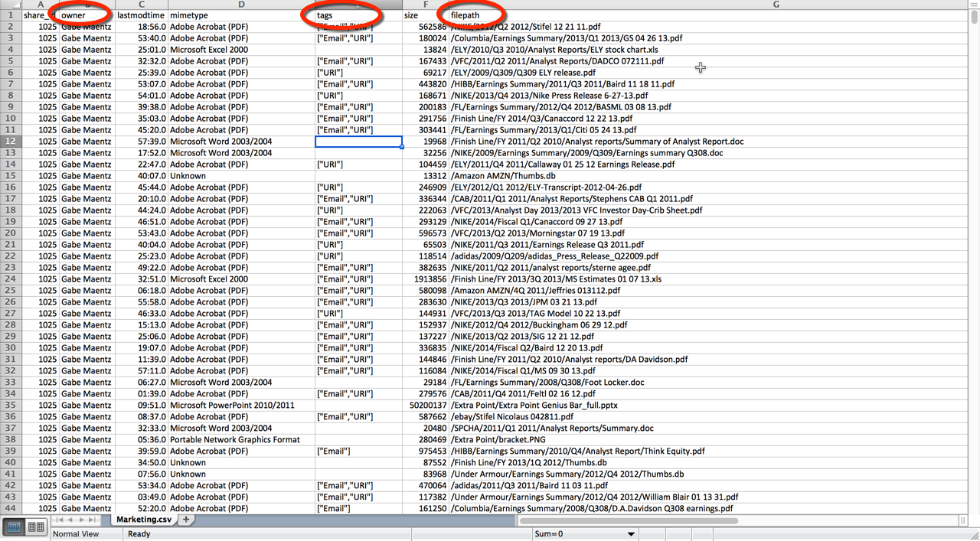Click the 'filepath' header cell
980x541 pixels.
(708, 15)
